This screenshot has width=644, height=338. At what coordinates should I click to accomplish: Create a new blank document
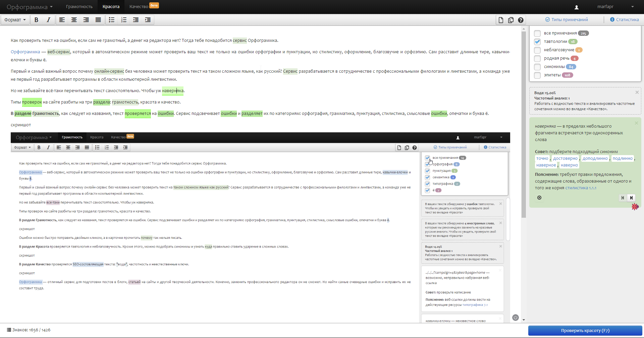point(501,20)
